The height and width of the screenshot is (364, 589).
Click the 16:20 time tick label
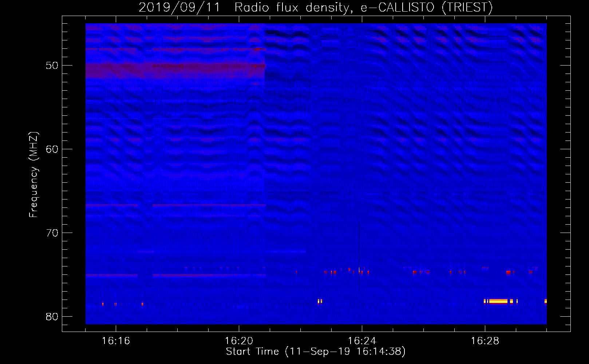(x=239, y=341)
